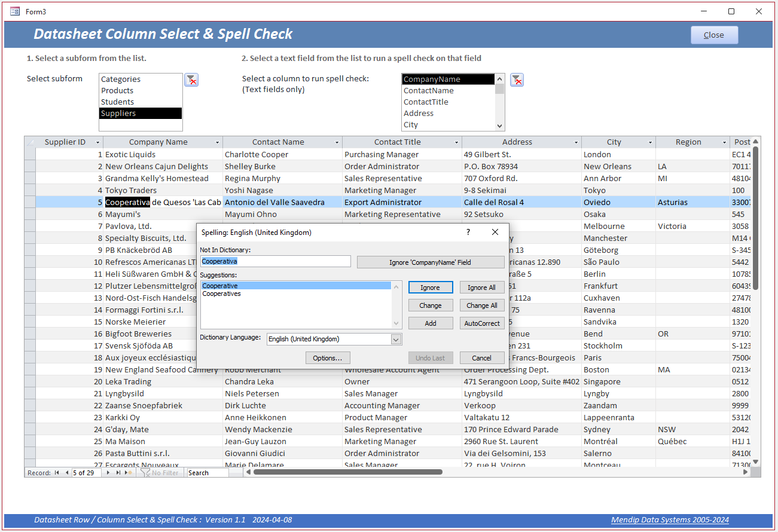Add word to dictionary

(x=431, y=323)
